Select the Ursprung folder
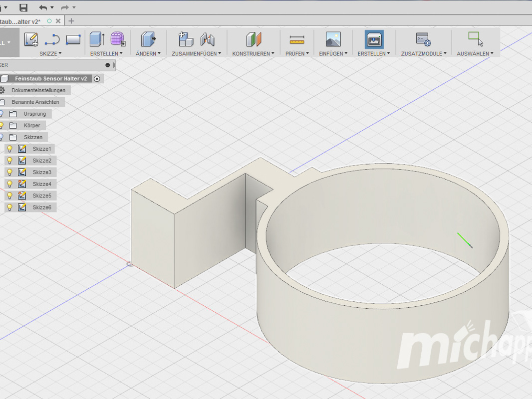 point(34,114)
